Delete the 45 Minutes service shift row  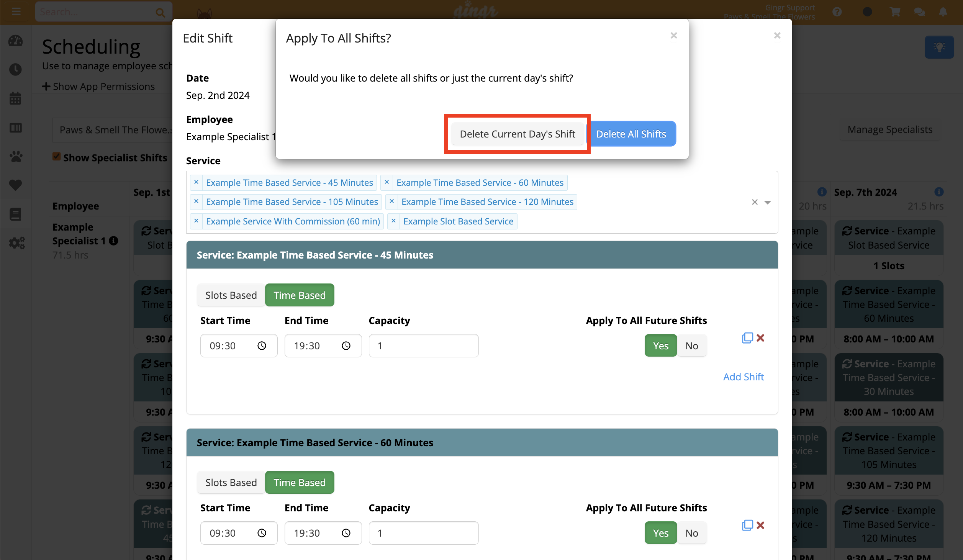[x=760, y=338]
